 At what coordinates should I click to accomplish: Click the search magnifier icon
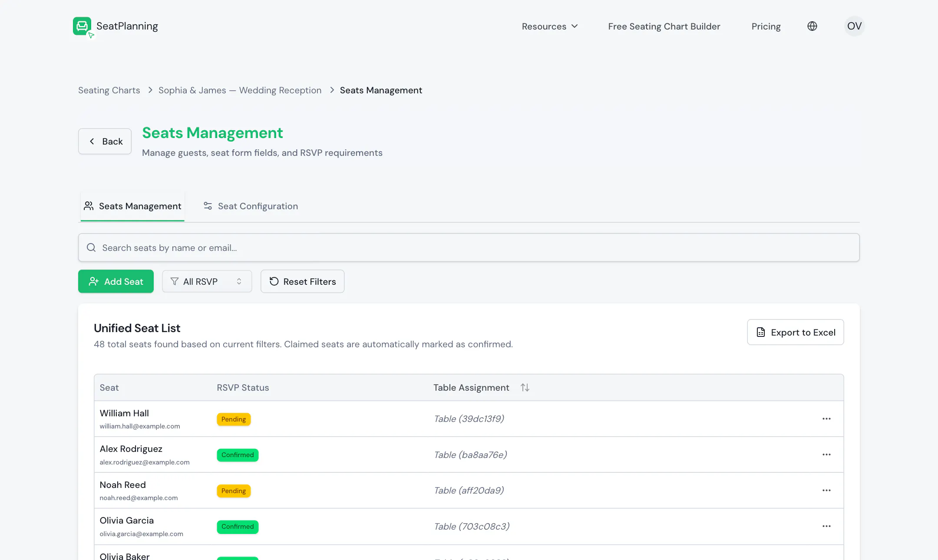click(x=91, y=248)
